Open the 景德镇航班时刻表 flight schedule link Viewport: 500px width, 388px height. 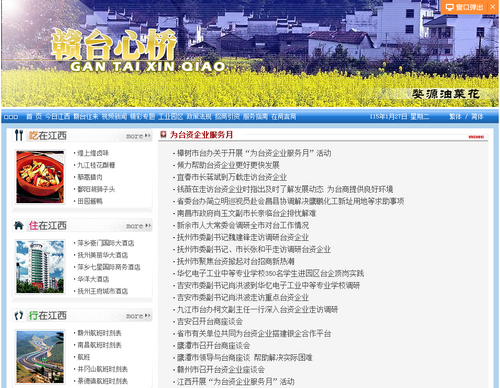tap(103, 381)
